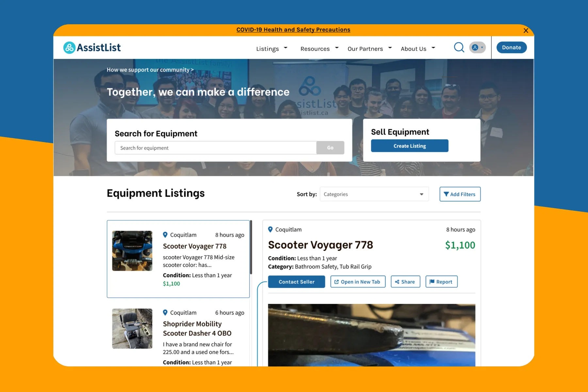Expand the About Us menu
This screenshot has height=392, width=588.
tap(418, 49)
